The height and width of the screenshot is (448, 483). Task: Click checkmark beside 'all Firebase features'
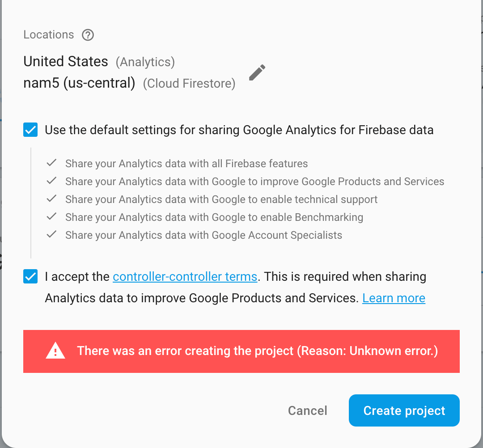(x=52, y=163)
